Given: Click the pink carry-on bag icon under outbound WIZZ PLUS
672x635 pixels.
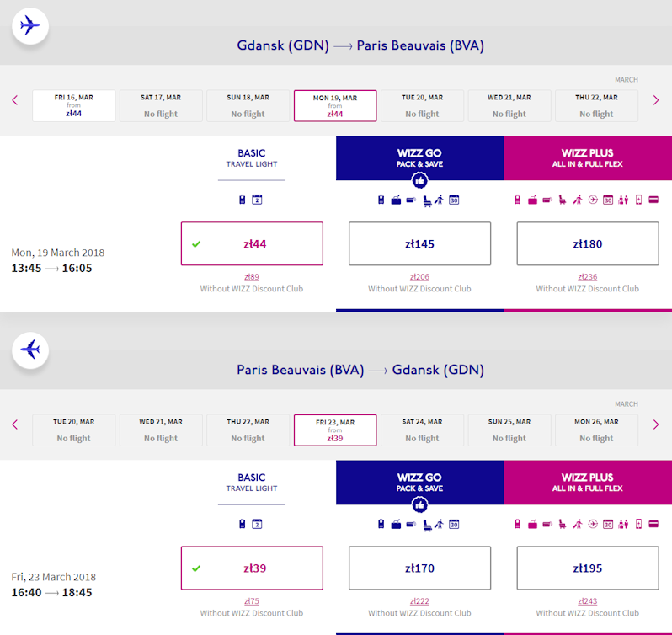Looking at the screenshot, I should pos(518,200).
